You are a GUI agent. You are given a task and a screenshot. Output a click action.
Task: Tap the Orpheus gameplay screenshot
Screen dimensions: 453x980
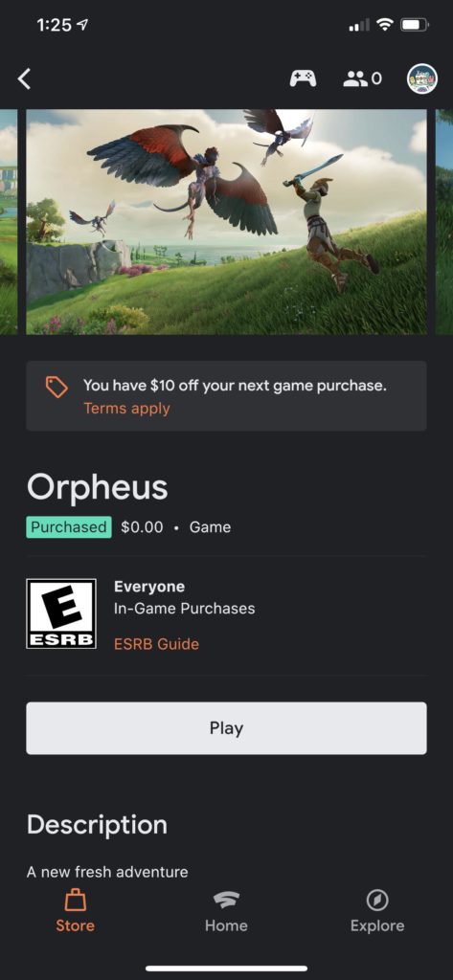point(226,222)
